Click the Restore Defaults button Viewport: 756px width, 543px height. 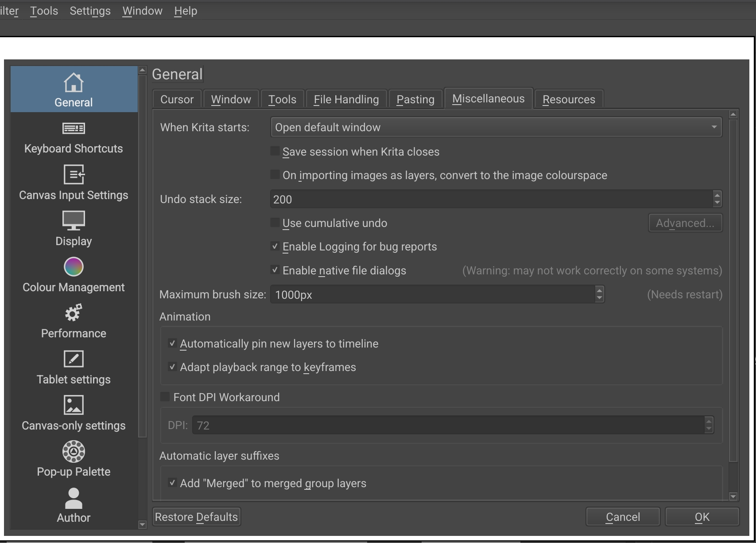(x=196, y=517)
